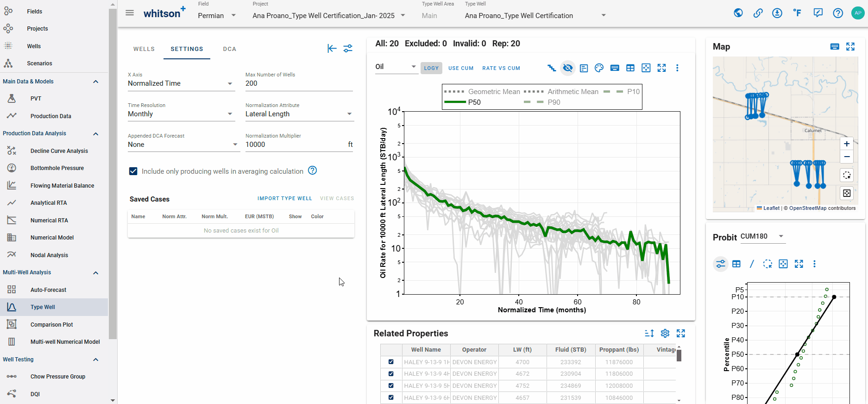Toggle hidden series eye icon on chart
This screenshot has width=868, height=404.
click(567, 68)
